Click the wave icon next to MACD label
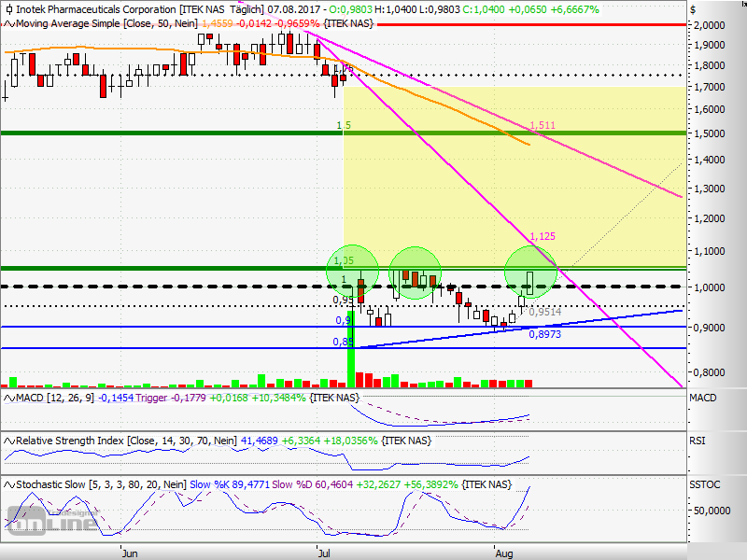Viewport: 747px width, 560px height. (x=9, y=399)
